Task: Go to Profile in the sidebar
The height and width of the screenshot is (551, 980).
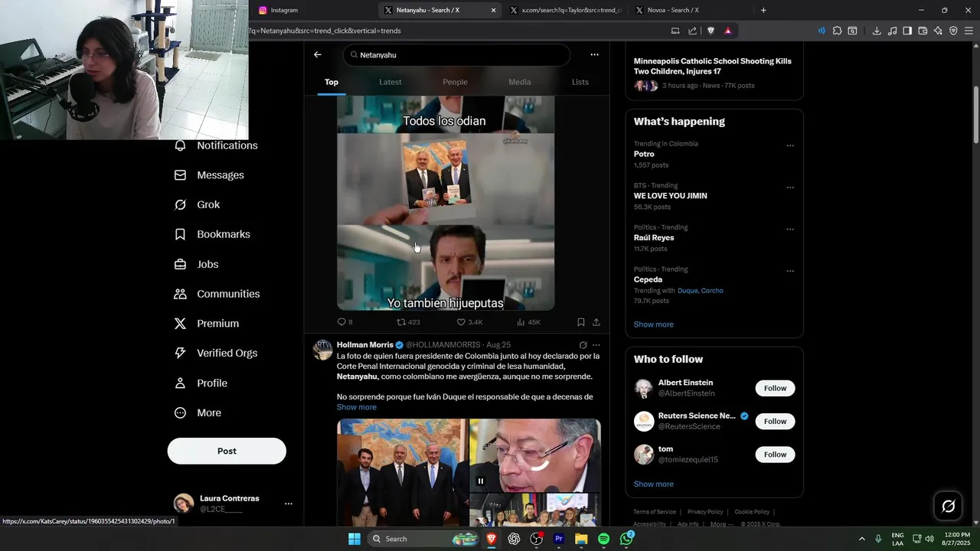Action: point(201,383)
